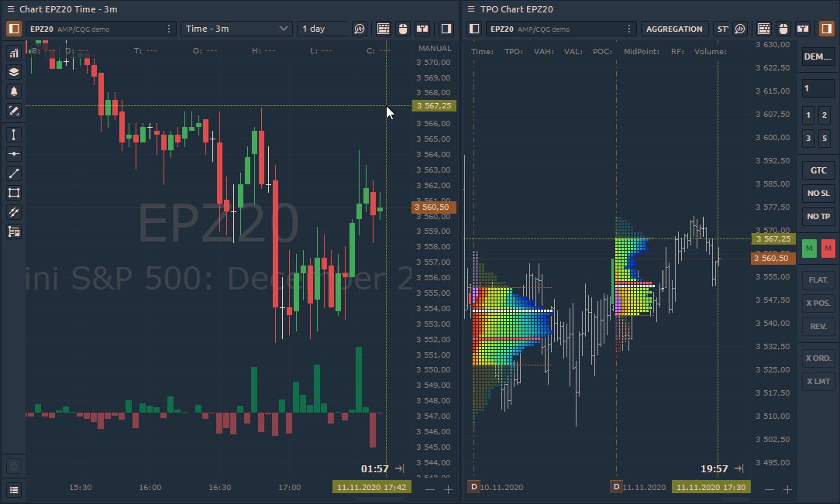Open the alerts bell tool
The height and width of the screenshot is (504, 840).
(14, 91)
